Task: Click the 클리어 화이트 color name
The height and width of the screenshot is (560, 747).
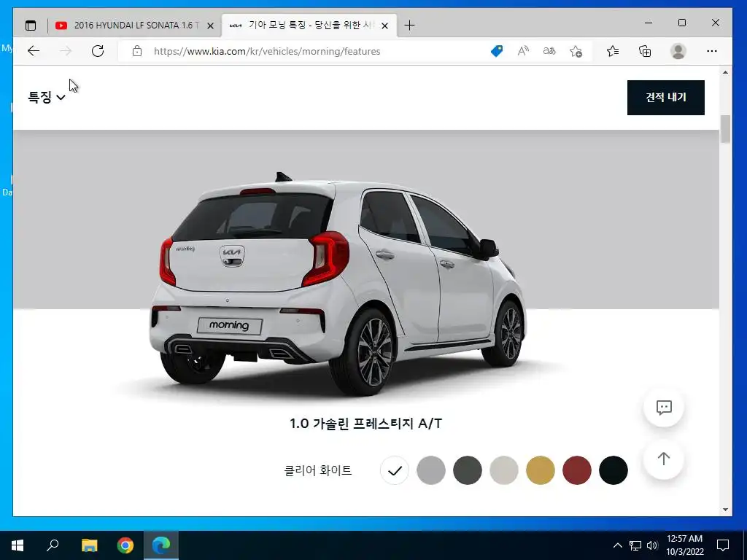Action: click(x=318, y=470)
